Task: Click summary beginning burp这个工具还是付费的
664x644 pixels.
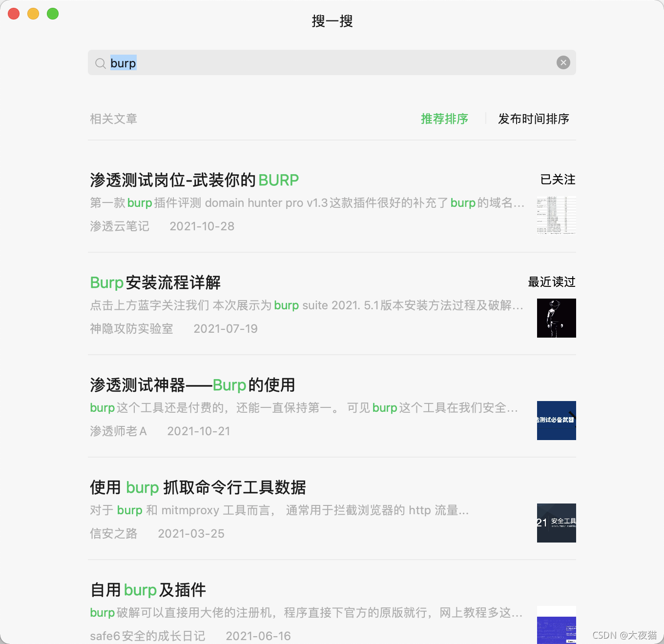Action: [x=304, y=408]
